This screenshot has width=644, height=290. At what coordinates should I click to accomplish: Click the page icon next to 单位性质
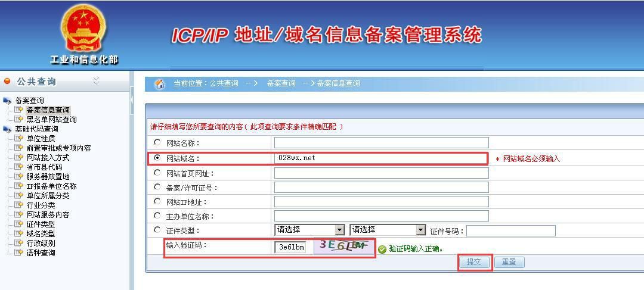(x=19, y=139)
